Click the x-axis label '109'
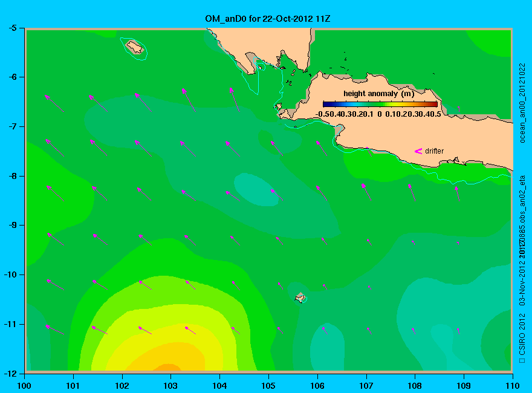The width and height of the screenshot is (532, 393). pos(464,386)
